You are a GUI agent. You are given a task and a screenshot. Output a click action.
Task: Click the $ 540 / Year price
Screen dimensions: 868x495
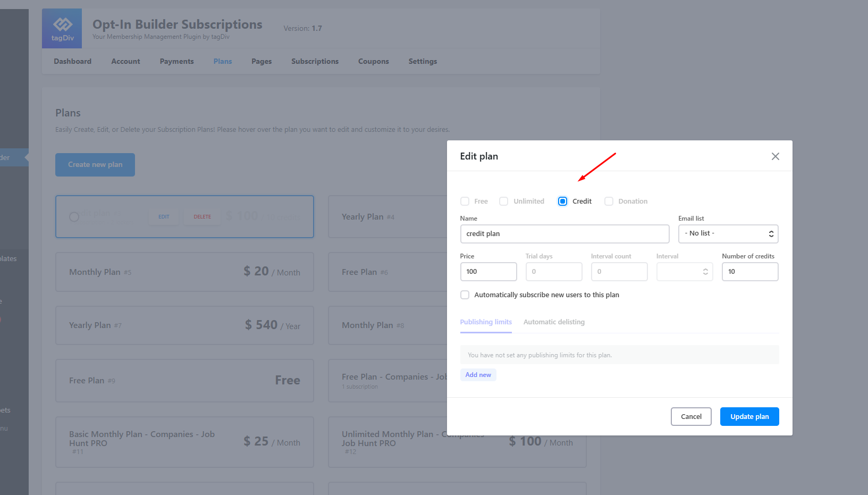272,325
